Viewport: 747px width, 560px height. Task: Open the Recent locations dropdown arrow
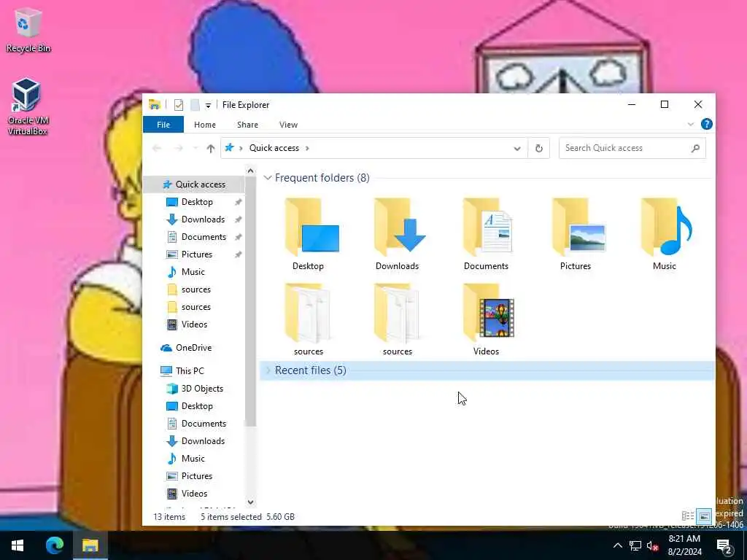[196, 149]
